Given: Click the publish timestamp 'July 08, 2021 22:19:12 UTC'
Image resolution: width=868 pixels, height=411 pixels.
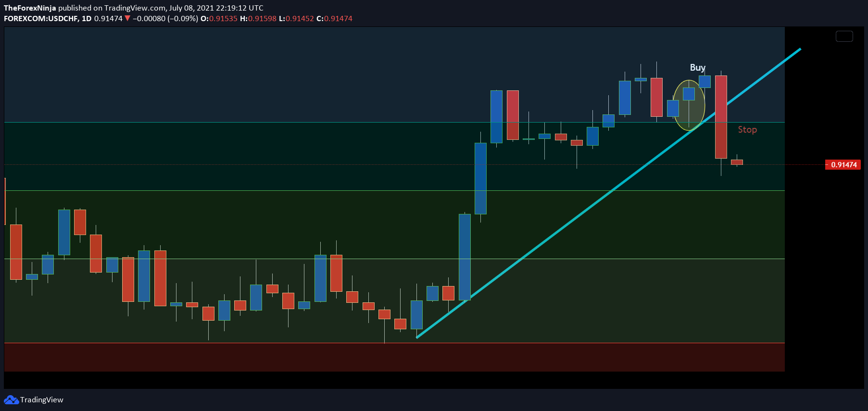Looking at the screenshot, I should 216,8.
